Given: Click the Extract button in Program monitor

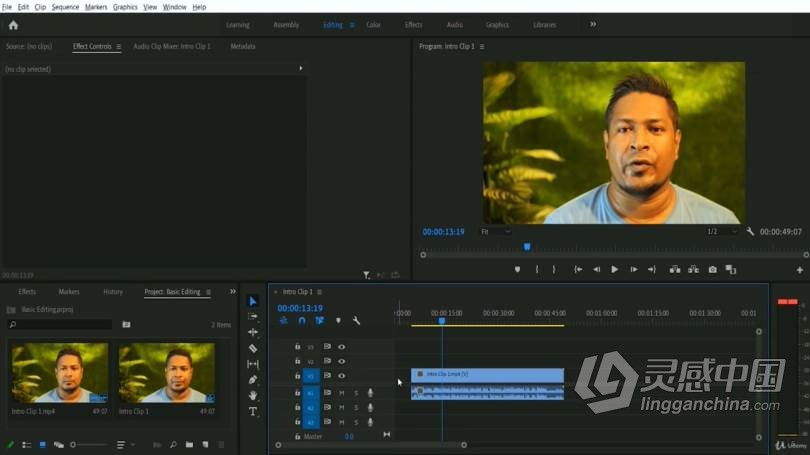Looking at the screenshot, I should click(x=693, y=270).
